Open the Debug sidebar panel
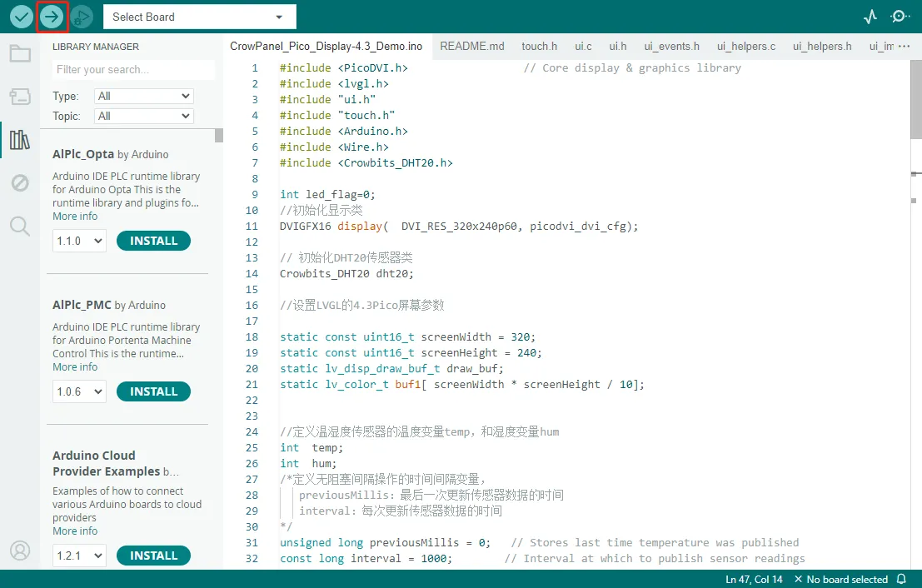Viewport: 922px width, 588px height. pos(20,182)
